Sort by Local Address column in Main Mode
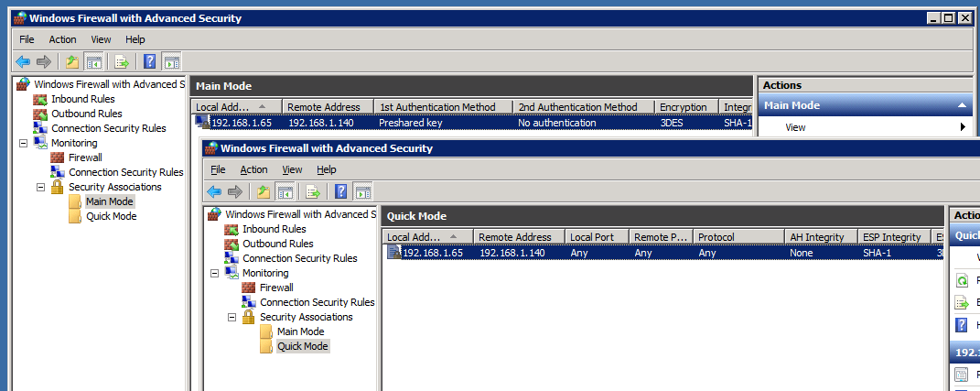Image resolution: width=980 pixels, height=391 pixels. coord(237,107)
